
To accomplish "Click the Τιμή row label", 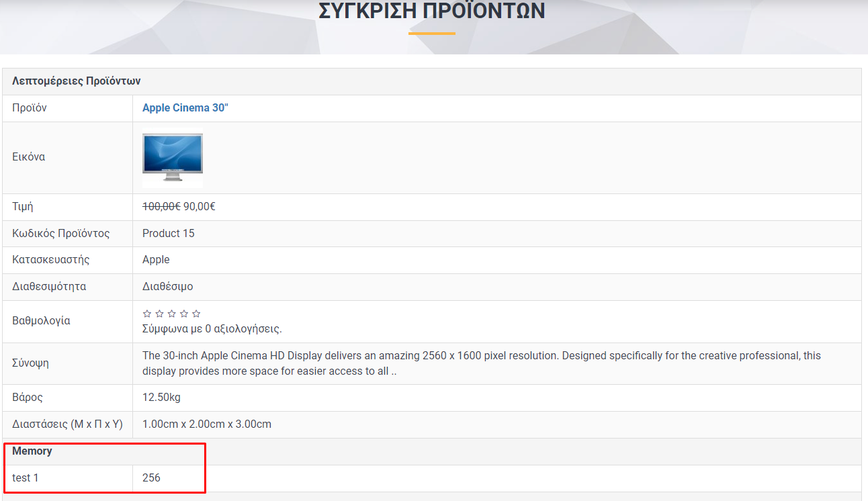I will click(23, 207).
